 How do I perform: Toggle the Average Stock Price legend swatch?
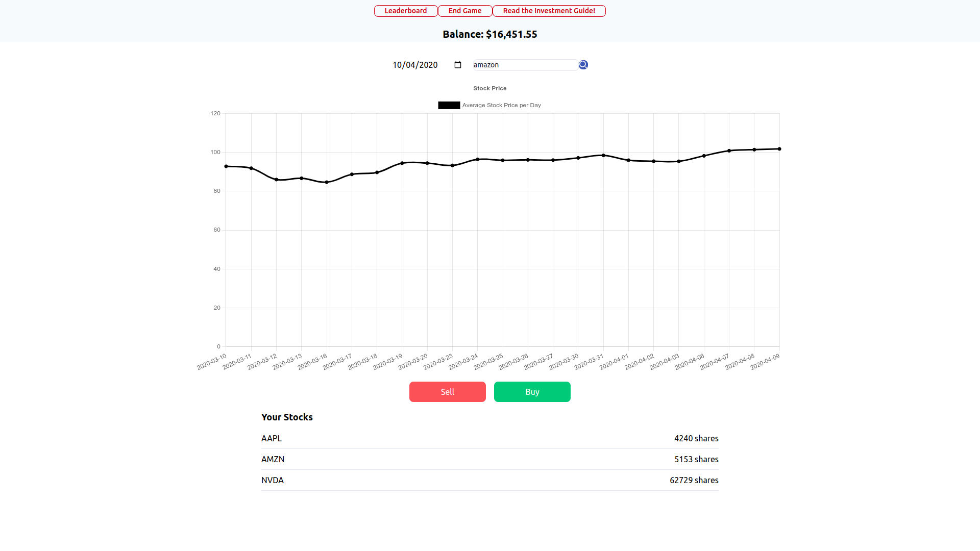click(x=449, y=105)
